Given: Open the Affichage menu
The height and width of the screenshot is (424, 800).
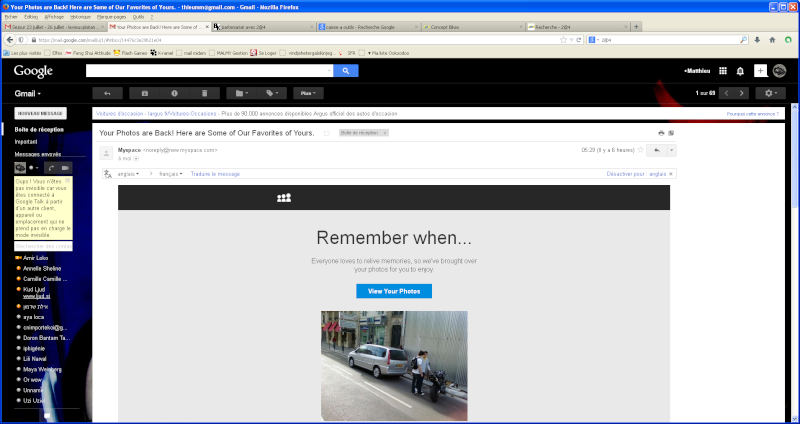Looking at the screenshot, I should [x=54, y=17].
